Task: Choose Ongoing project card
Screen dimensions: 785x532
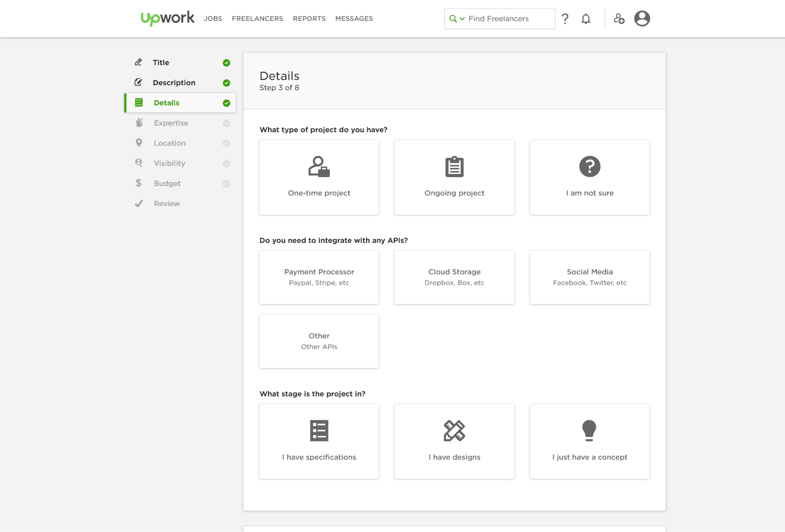Action: tap(454, 177)
